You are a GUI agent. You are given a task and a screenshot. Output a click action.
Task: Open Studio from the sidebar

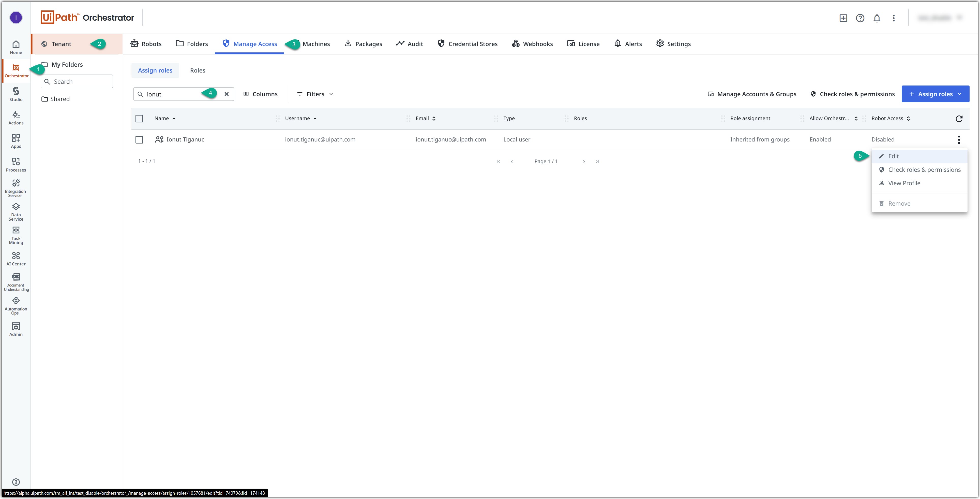click(16, 94)
